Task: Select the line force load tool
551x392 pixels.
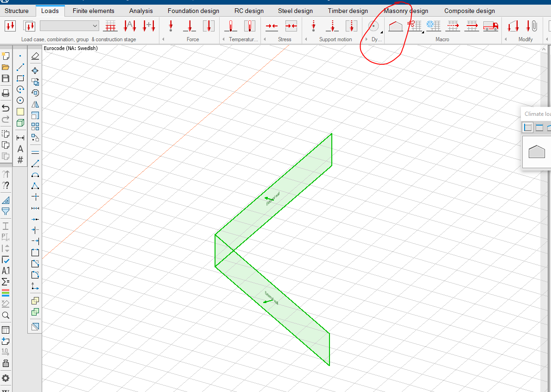Action: click(190, 26)
